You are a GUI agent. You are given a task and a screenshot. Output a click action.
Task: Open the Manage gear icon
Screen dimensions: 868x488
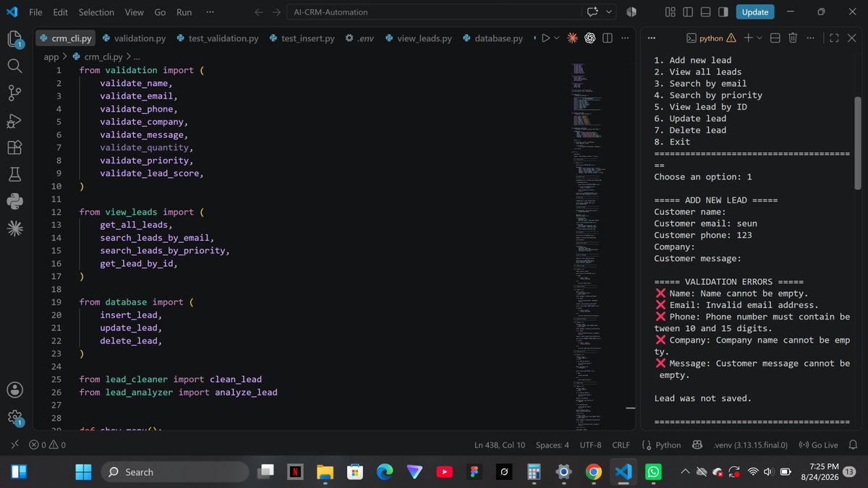pos(15,417)
